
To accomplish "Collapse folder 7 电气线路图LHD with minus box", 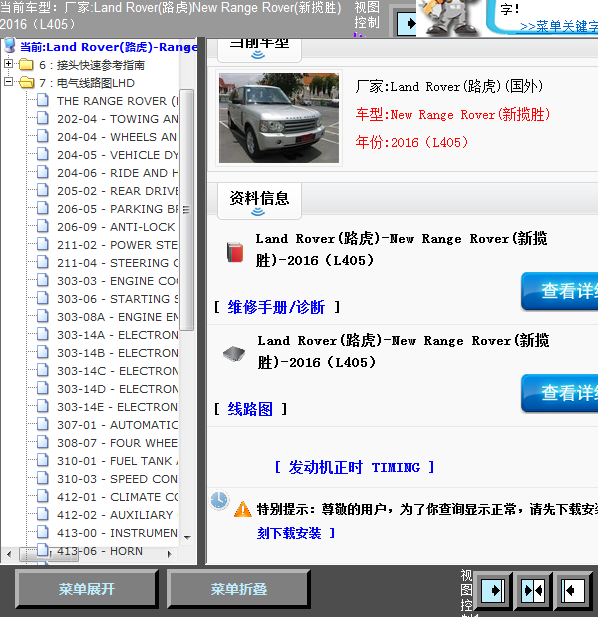I will (8, 82).
